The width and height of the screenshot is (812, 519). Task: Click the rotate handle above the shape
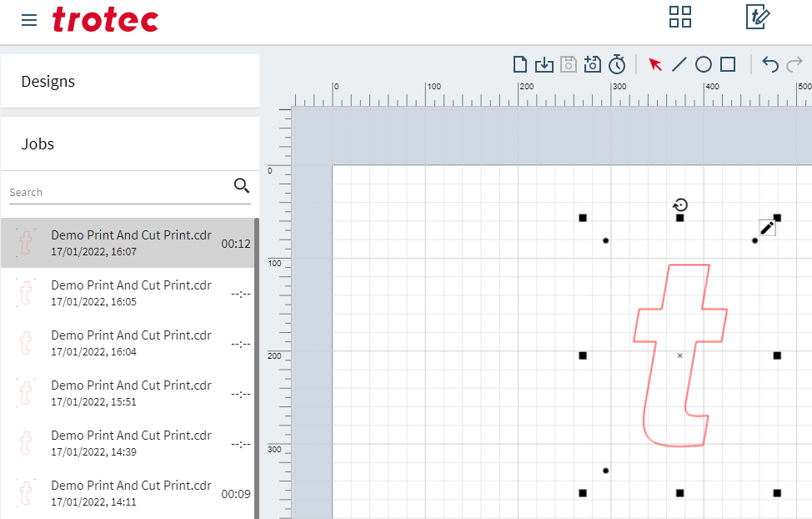click(680, 205)
